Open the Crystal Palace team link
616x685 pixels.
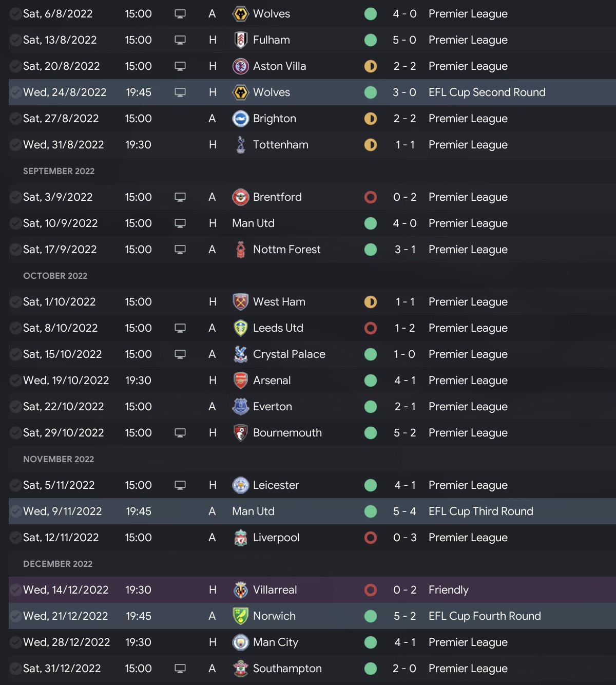[x=289, y=354]
